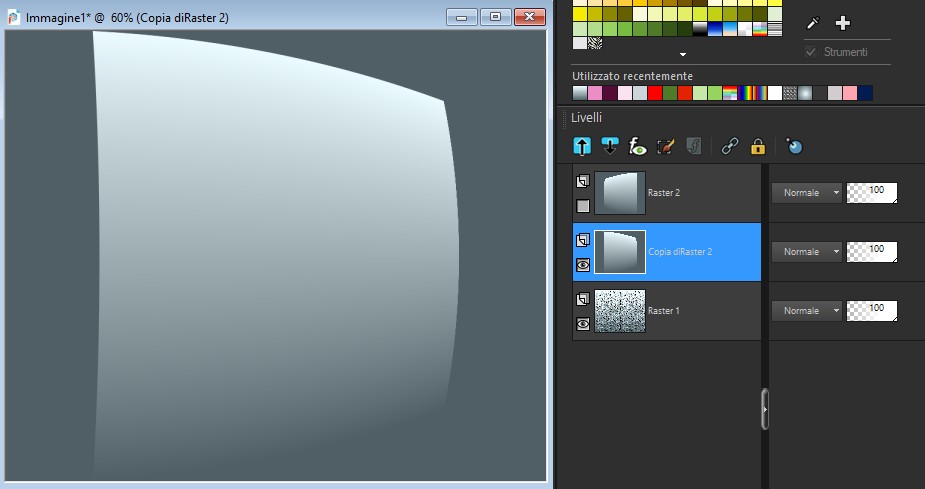Image resolution: width=925 pixels, height=489 pixels.
Task: Click the blue sphere icon in Livelli toolbar
Action: point(794,146)
